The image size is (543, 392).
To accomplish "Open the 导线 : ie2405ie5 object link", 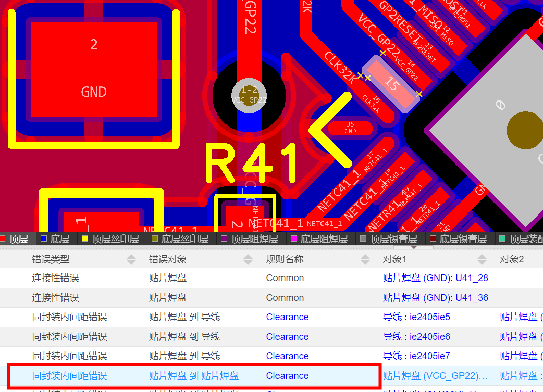I will pos(416,317).
